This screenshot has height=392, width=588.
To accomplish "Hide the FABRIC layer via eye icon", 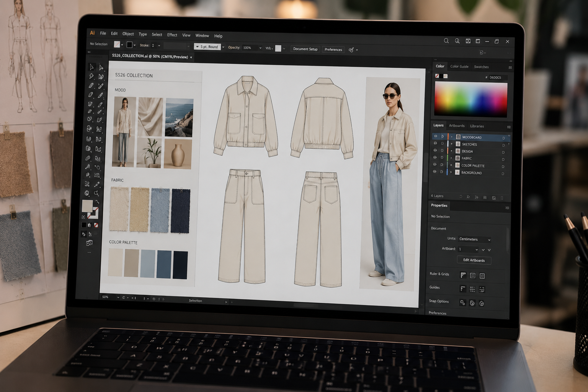I will click(x=435, y=157).
